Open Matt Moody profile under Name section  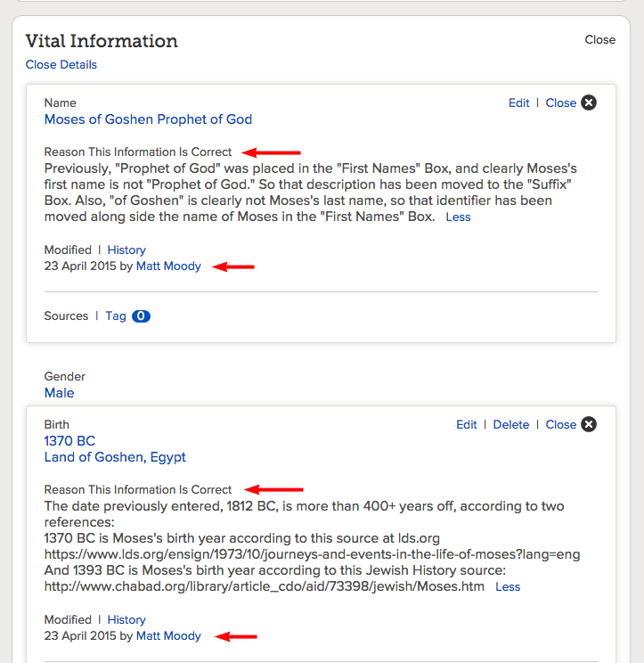click(x=168, y=266)
